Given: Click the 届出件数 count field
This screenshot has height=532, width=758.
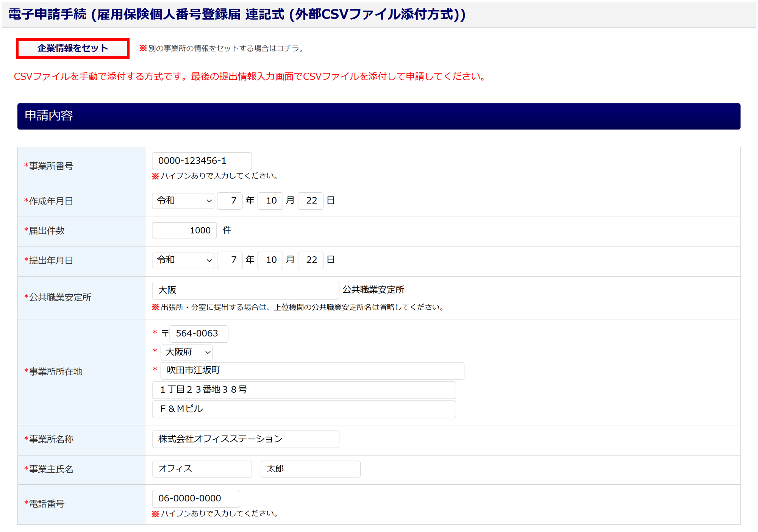Looking at the screenshot, I should click(x=184, y=231).
